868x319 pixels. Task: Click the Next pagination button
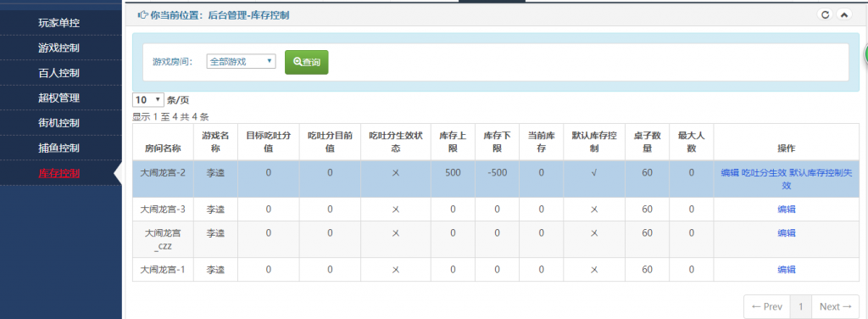click(835, 307)
